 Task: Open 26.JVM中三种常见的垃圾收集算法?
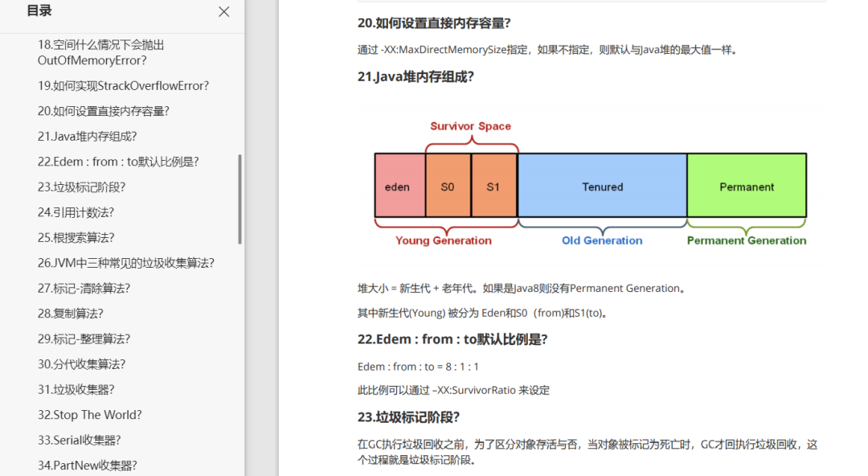[125, 263]
